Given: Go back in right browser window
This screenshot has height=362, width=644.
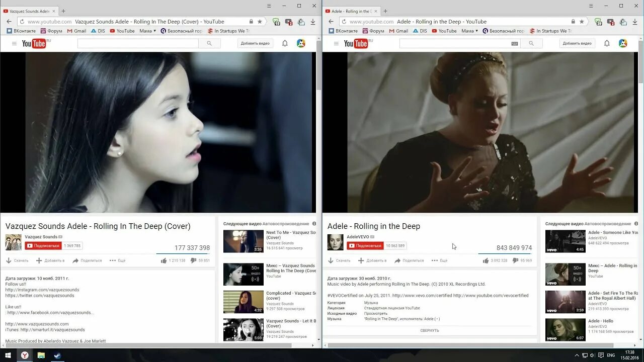Looking at the screenshot, I should tap(331, 22).
